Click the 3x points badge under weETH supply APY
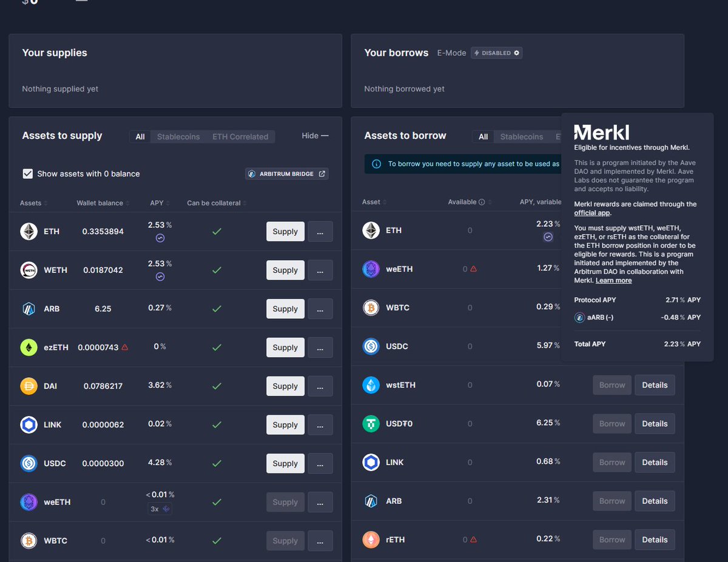 160,509
